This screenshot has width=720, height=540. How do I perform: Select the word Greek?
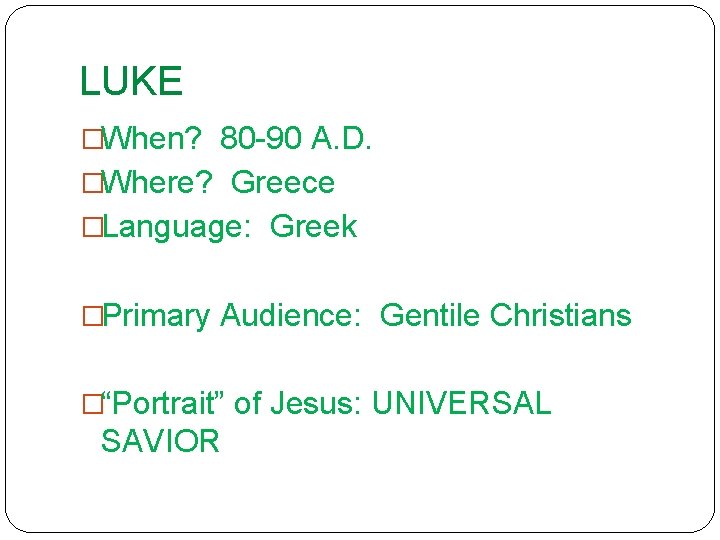coord(313,227)
